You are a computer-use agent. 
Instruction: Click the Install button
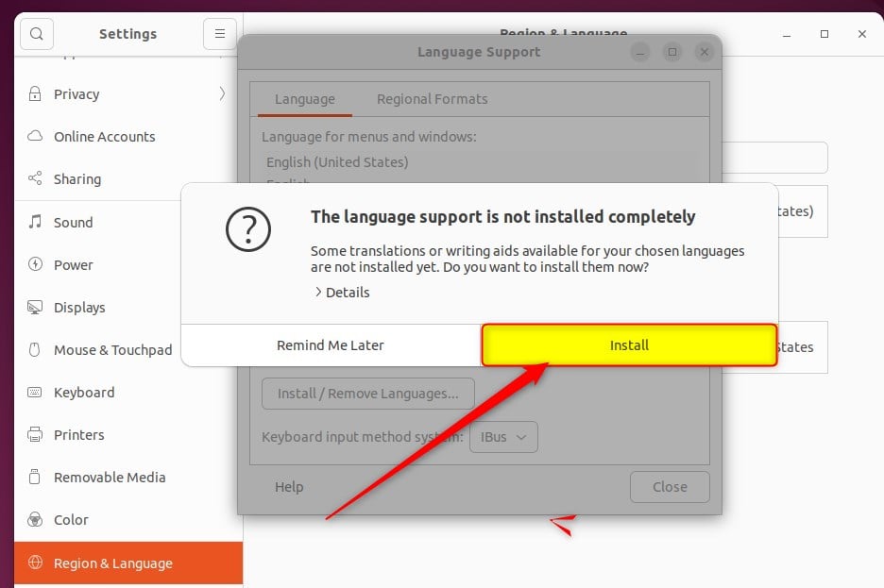[x=629, y=345]
